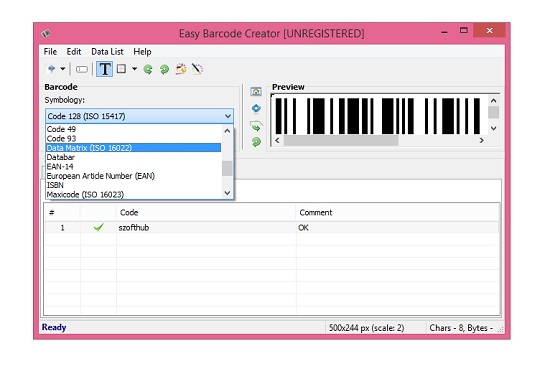Click the pen color picker icon in toolbar

197,69
